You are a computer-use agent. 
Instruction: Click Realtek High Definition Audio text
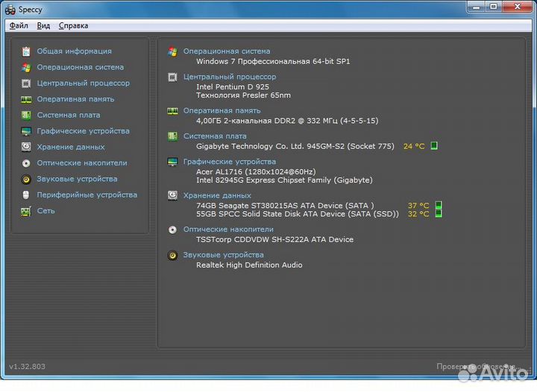249,265
